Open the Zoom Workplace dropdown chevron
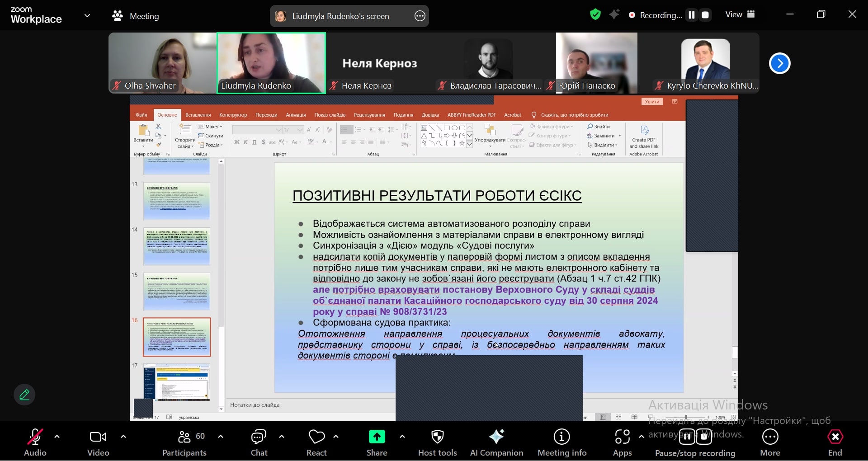This screenshot has width=868, height=461. (x=87, y=15)
